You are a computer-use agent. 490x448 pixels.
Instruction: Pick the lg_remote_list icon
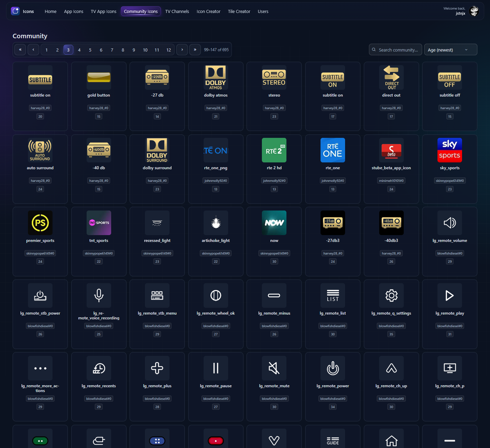coord(333,295)
